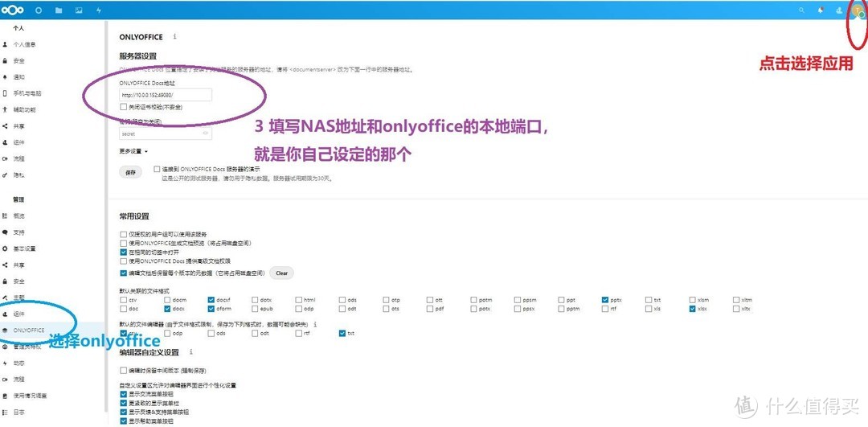This screenshot has height=427, width=868.
Task: Toggle the pptx file format checkbox
Action: 605,300
